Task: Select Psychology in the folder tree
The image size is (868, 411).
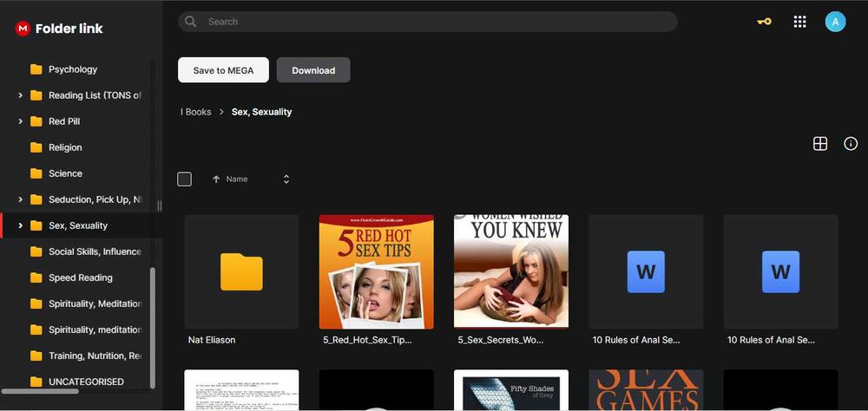Action: [x=73, y=69]
